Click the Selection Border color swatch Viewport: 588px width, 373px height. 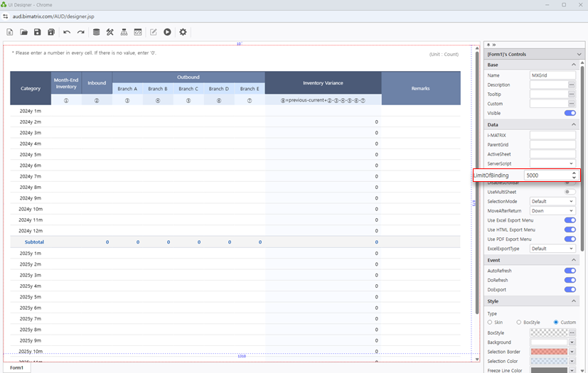(549, 352)
